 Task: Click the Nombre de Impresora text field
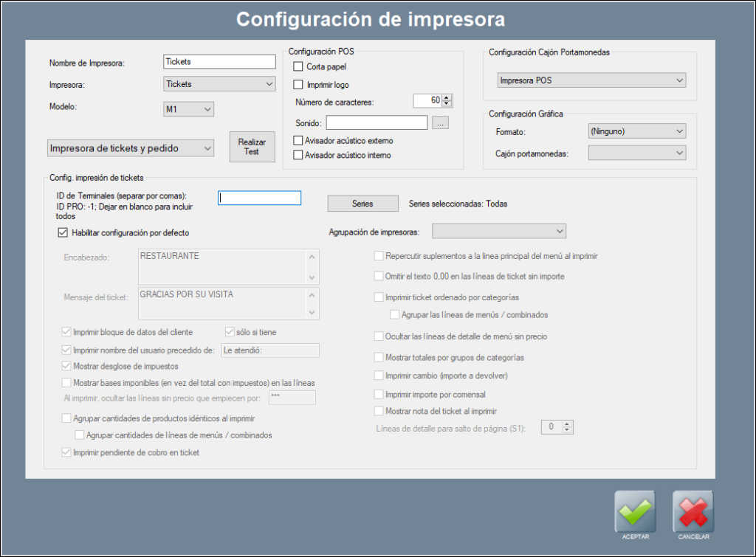219,62
